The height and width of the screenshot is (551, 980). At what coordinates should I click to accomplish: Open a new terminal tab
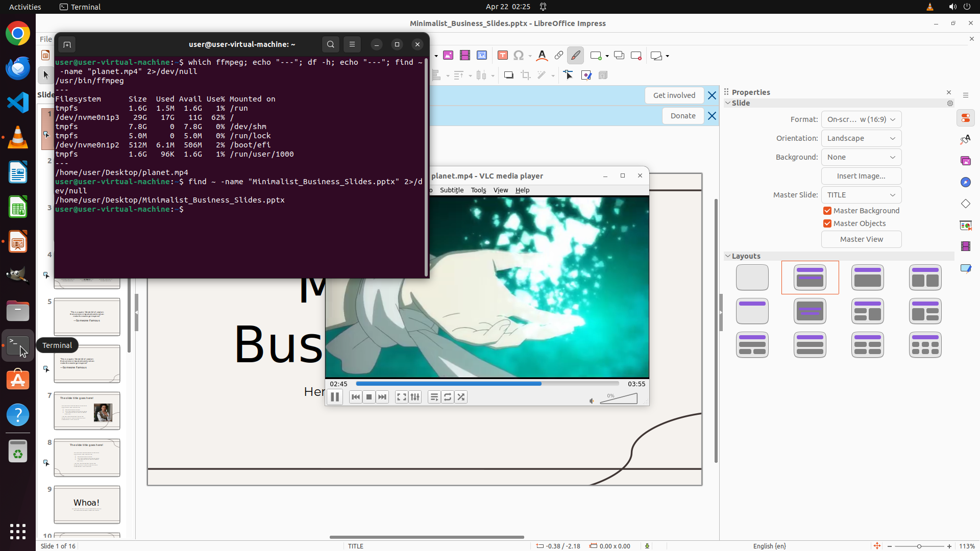[x=67, y=45]
